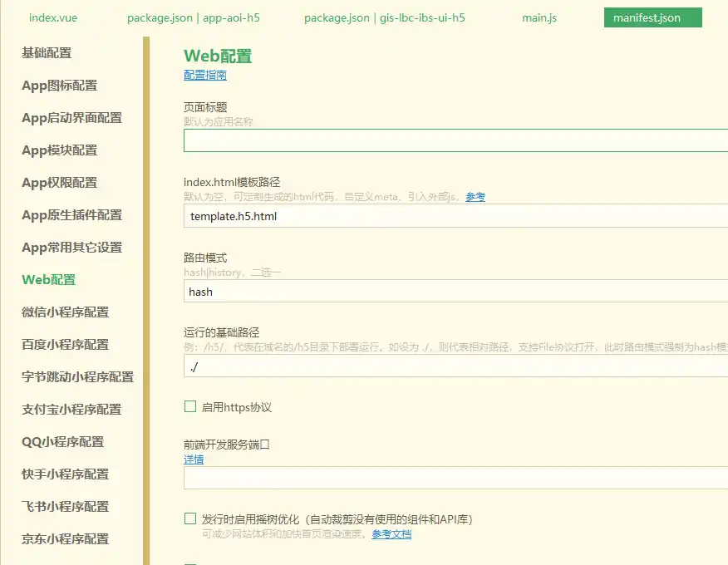Enable the 启用https协议 checkbox
Screen dimensions: 728x565
coord(190,406)
